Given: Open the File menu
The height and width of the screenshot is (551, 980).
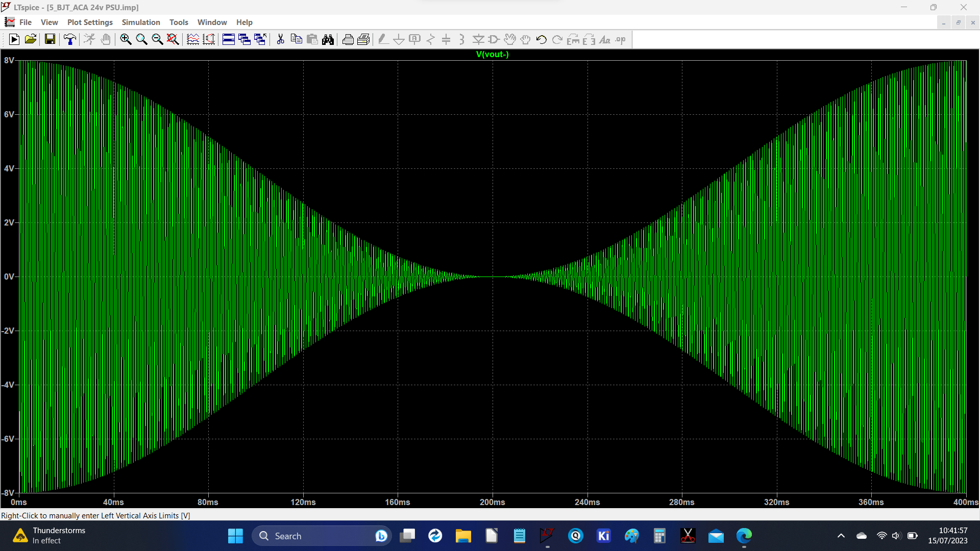Looking at the screenshot, I should 26,22.
